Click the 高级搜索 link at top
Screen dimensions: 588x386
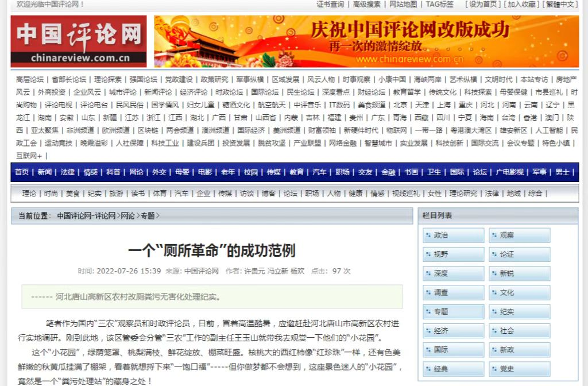coord(366,5)
